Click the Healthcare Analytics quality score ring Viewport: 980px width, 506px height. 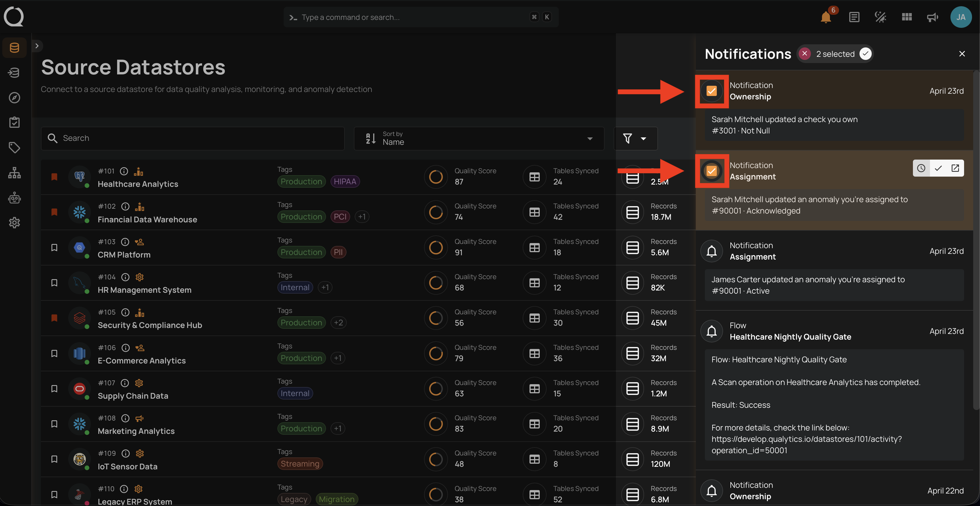coord(436,176)
